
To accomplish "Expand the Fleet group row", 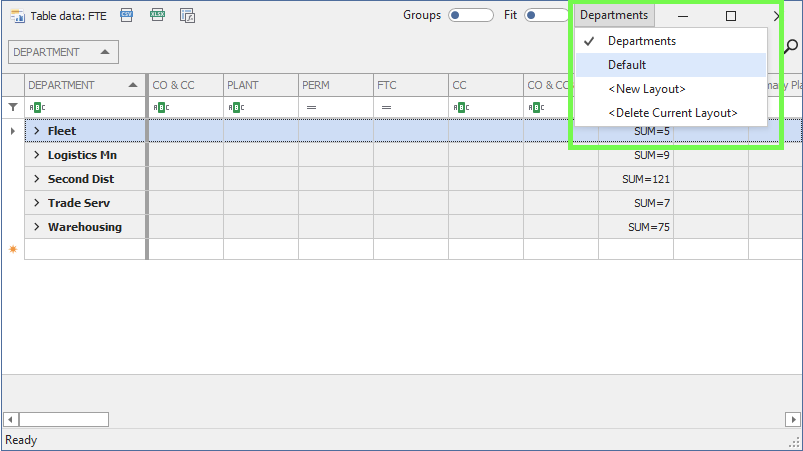I will [x=37, y=131].
